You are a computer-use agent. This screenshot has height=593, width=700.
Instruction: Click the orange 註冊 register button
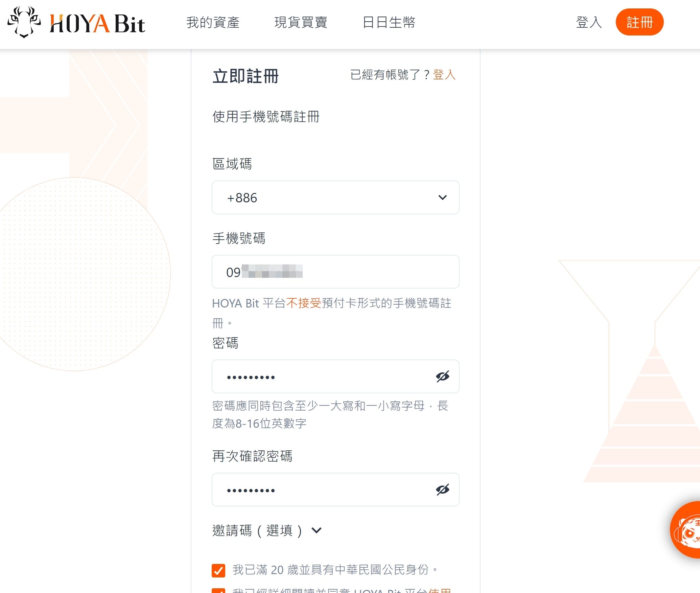[640, 22]
